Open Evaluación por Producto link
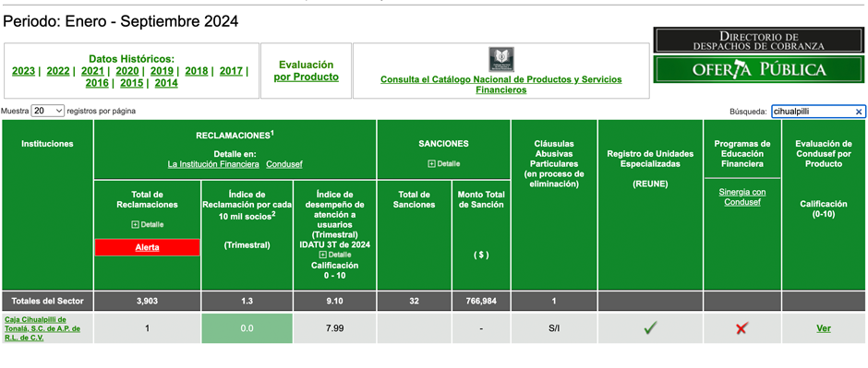 pos(307,71)
